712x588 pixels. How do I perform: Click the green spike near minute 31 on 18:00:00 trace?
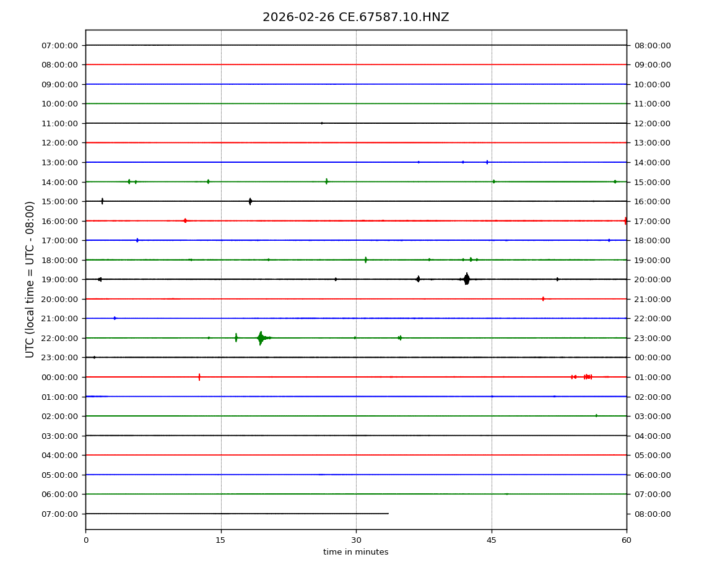[x=365, y=260]
